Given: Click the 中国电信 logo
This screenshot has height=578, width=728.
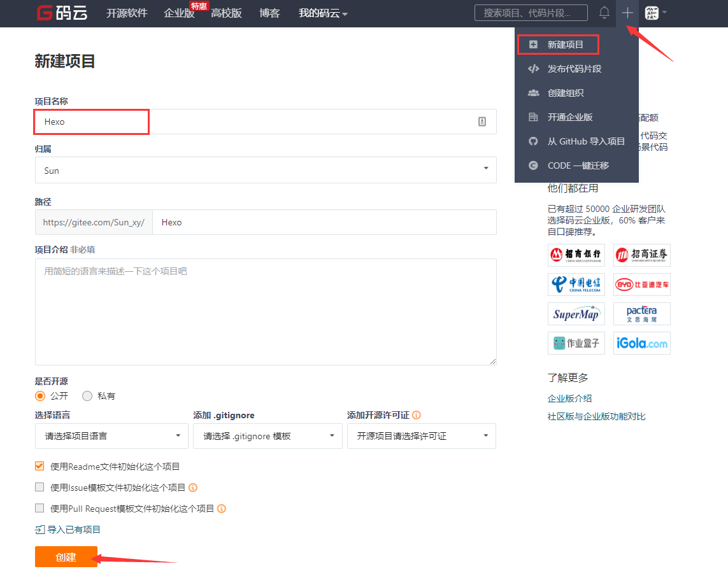Looking at the screenshot, I should (x=576, y=285).
